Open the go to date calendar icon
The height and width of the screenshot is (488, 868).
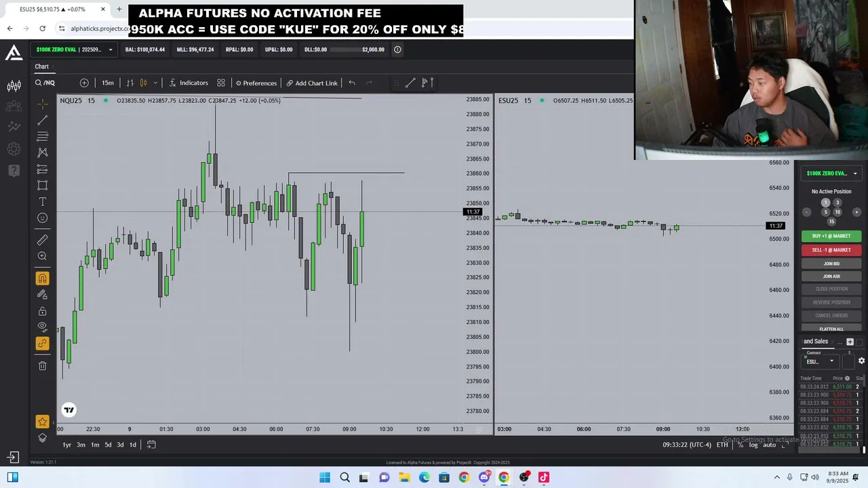[x=151, y=445]
